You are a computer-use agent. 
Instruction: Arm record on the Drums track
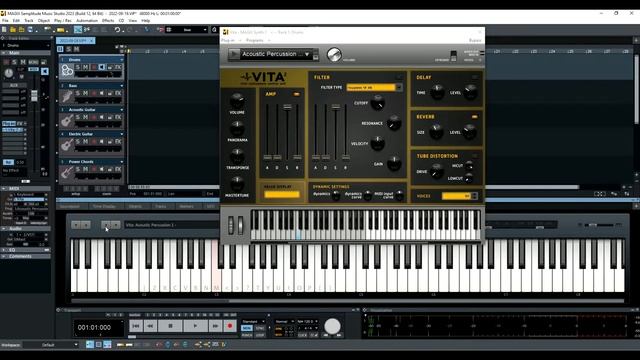point(94,67)
